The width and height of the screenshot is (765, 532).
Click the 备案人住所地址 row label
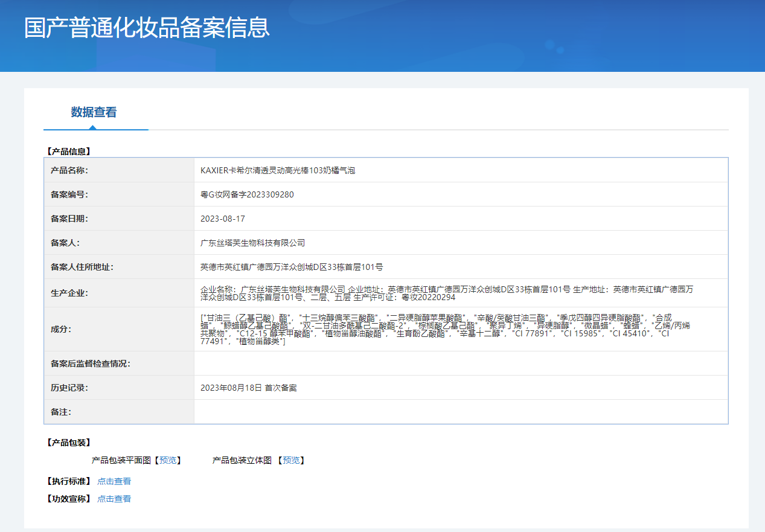pyautogui.click(x=82, y=267)
